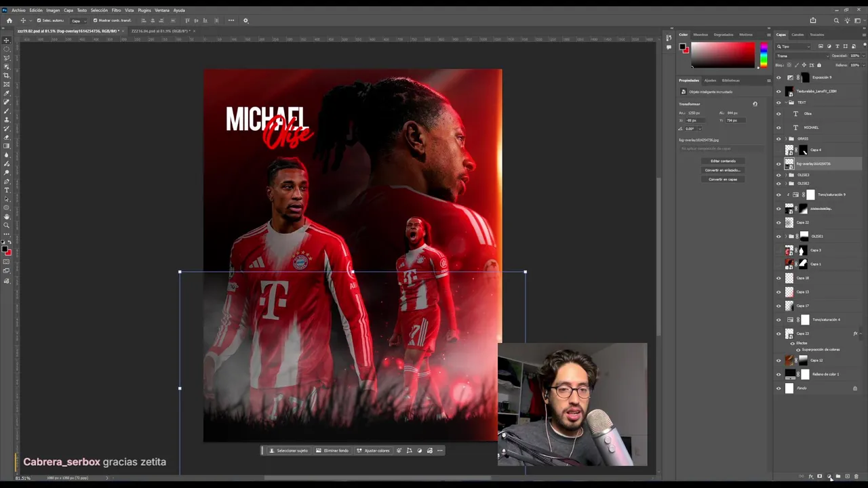Viewport: 868px width, 488px height.
Task: Expand the OLISE3 group
Action: coord(786,175)
